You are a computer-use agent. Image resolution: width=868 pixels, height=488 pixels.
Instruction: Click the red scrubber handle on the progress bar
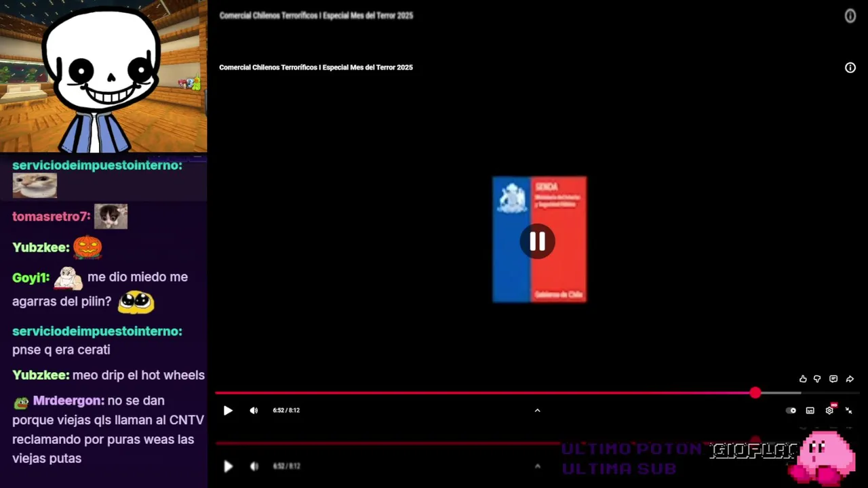(755, 392)
